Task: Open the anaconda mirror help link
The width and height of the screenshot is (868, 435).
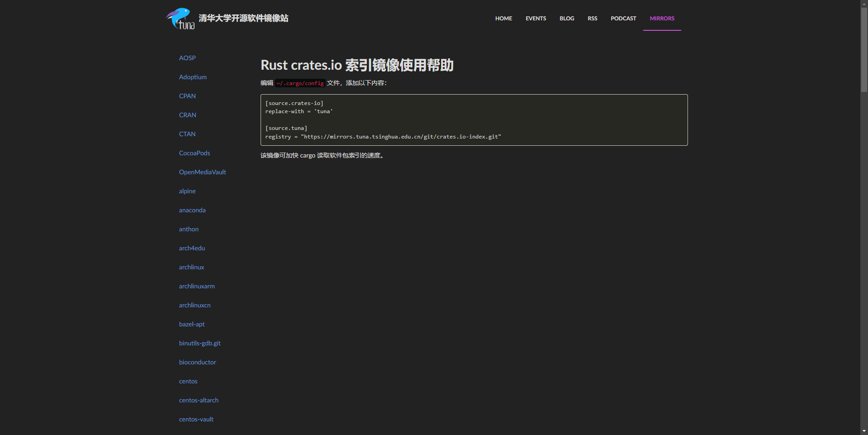Action: pyautogui.click(x=192, y=210)
